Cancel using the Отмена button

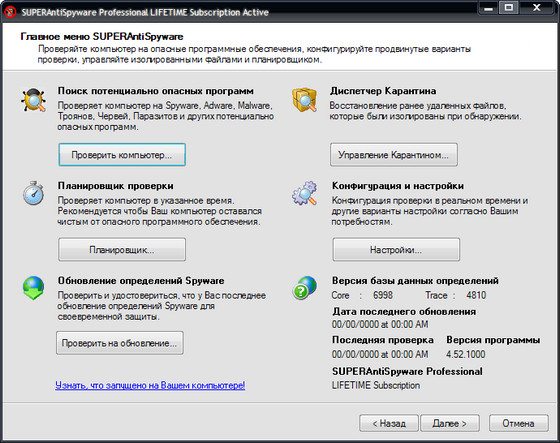518,423
